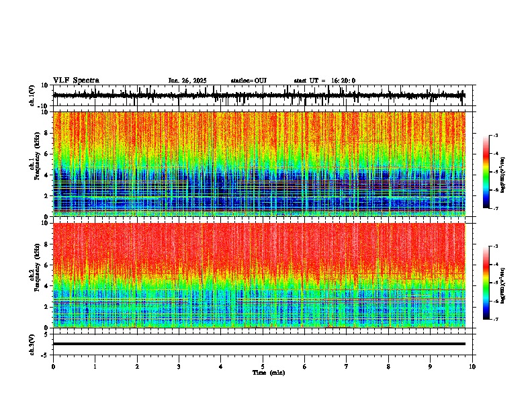Click the ch.2 color scale log PSD label
This screenshot has height=411, width=532.
click(503, 285)
